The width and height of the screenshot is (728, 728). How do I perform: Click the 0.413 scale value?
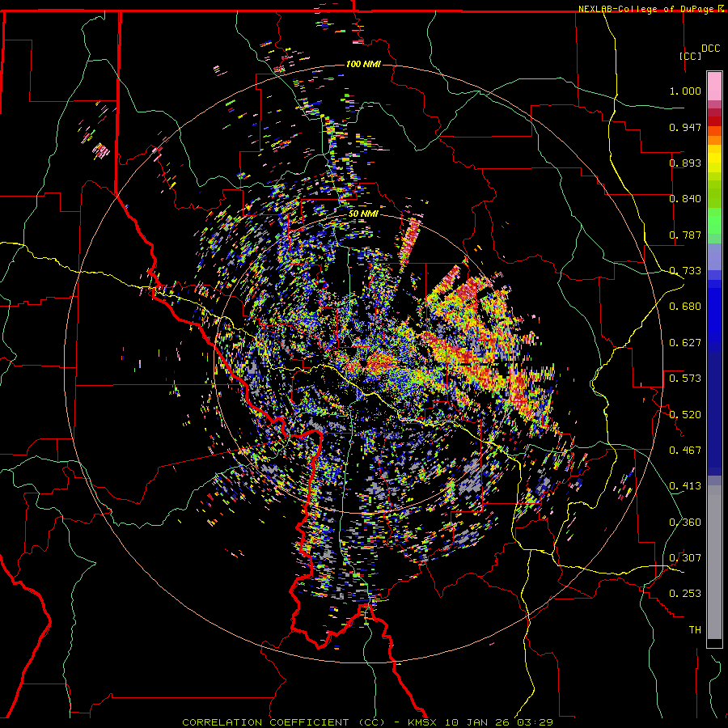(x=685, y=486)
